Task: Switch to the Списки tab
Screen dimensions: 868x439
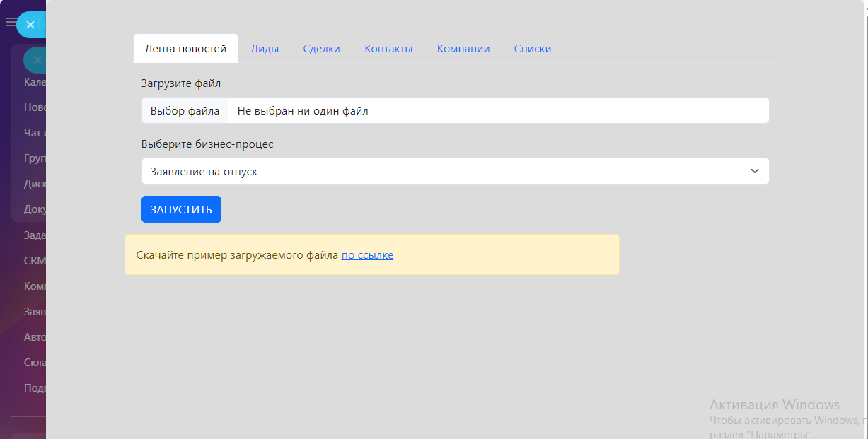Action: (x=533, y=49)
